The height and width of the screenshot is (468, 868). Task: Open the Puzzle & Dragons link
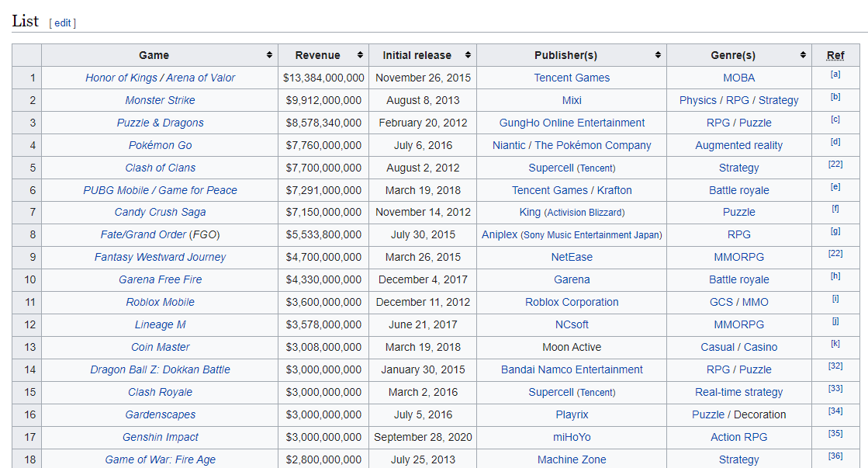pos(160,123)
